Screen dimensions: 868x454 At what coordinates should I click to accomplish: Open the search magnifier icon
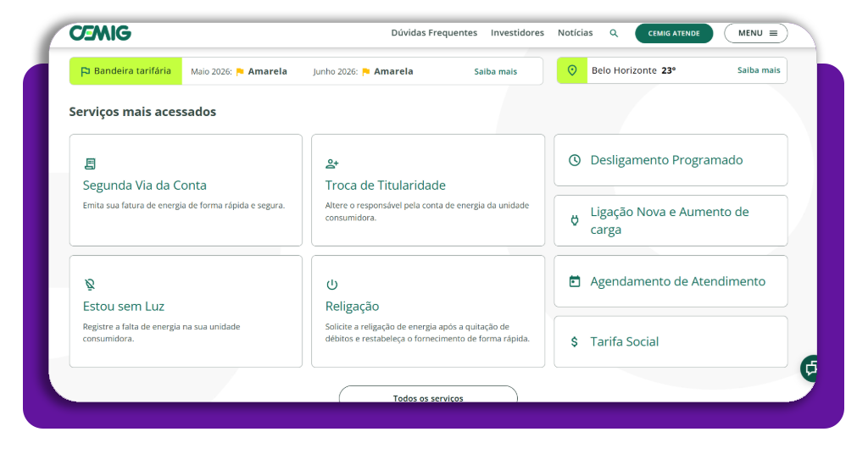614,33
